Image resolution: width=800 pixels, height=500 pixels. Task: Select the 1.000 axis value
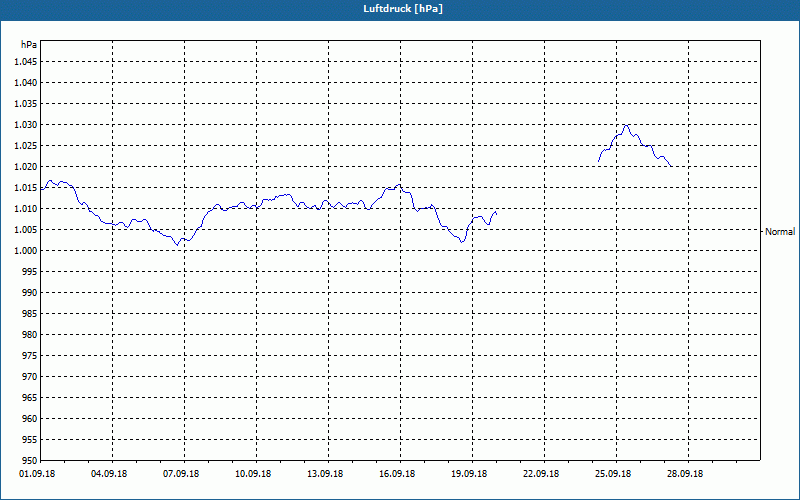[26, 251]
